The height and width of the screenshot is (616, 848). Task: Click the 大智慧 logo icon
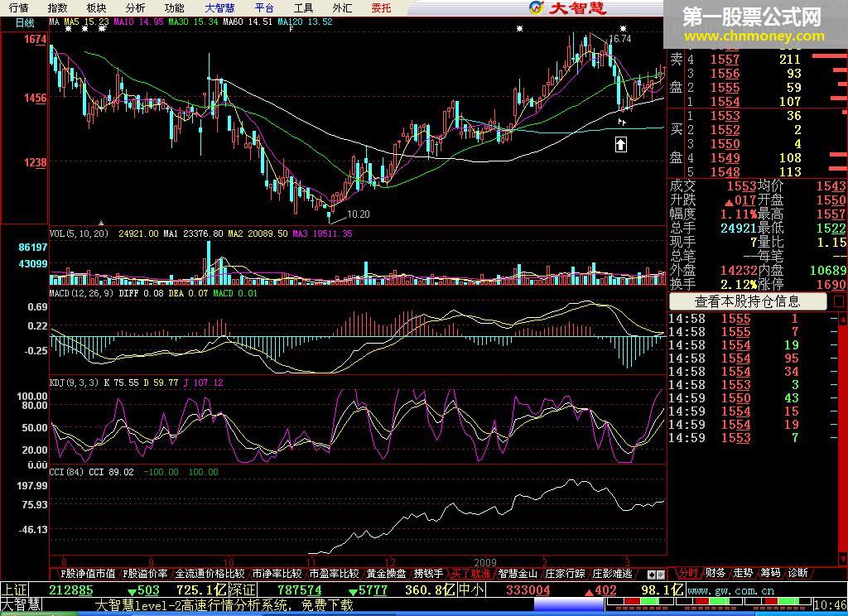point(537,7)
